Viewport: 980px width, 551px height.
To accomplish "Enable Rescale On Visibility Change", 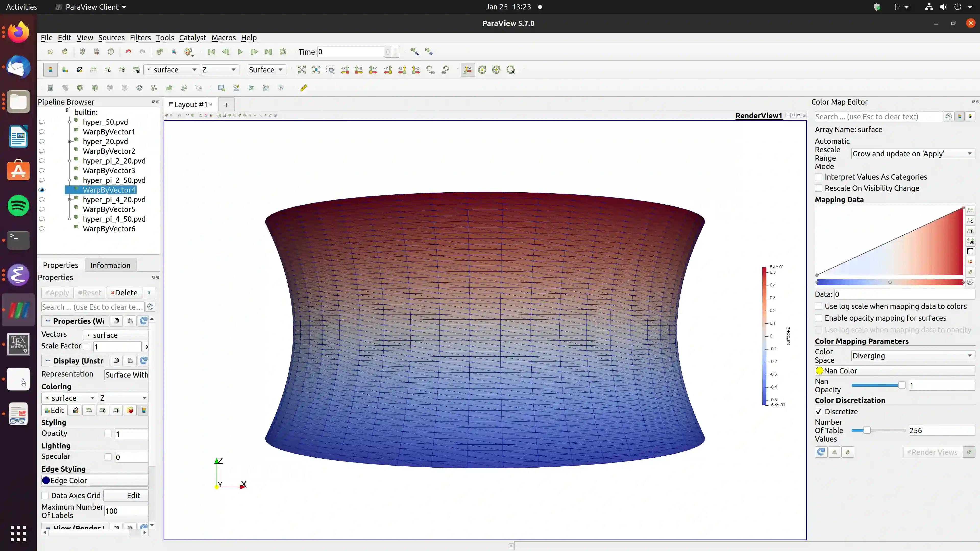I will click(x=819, y=188).
